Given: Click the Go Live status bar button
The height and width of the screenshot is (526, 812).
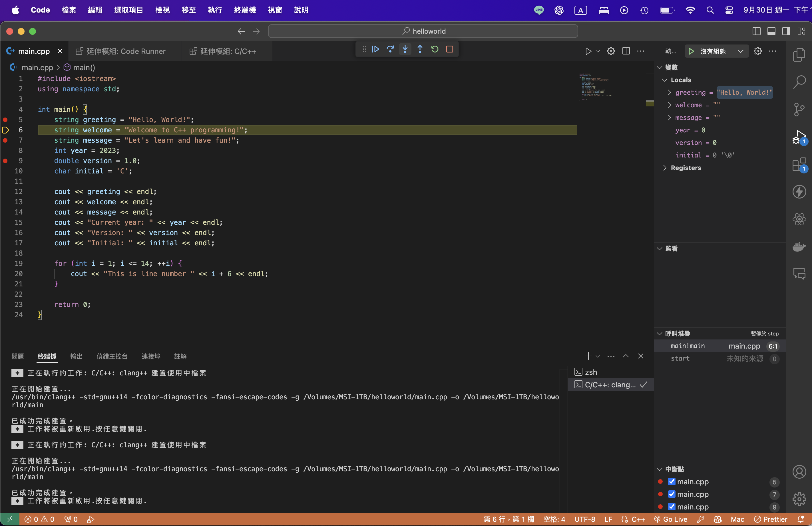Looking at the screenshot, I should [x=671, y=519].
